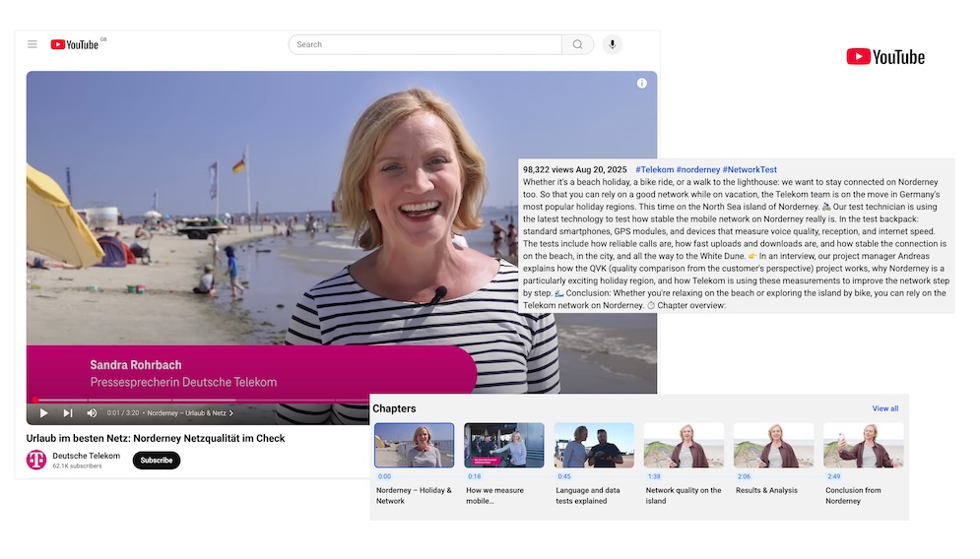The image size is (980, 559).
Task: Click the 0:01 / 3:20 time display
Action: (123, 412)
